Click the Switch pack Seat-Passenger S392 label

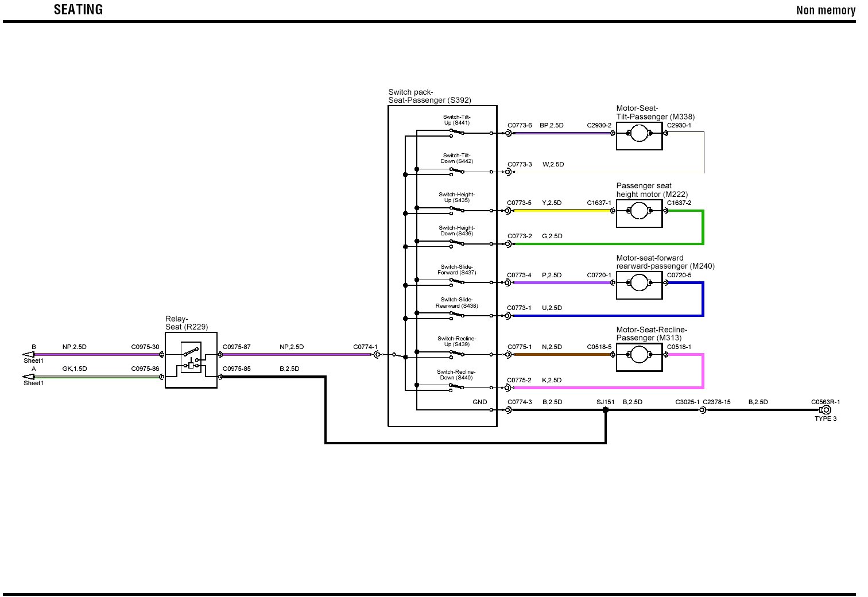(x=429, y=96)
